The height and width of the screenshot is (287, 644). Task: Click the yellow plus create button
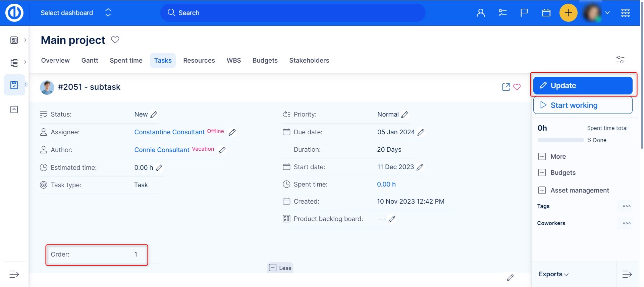coord(568,13)
